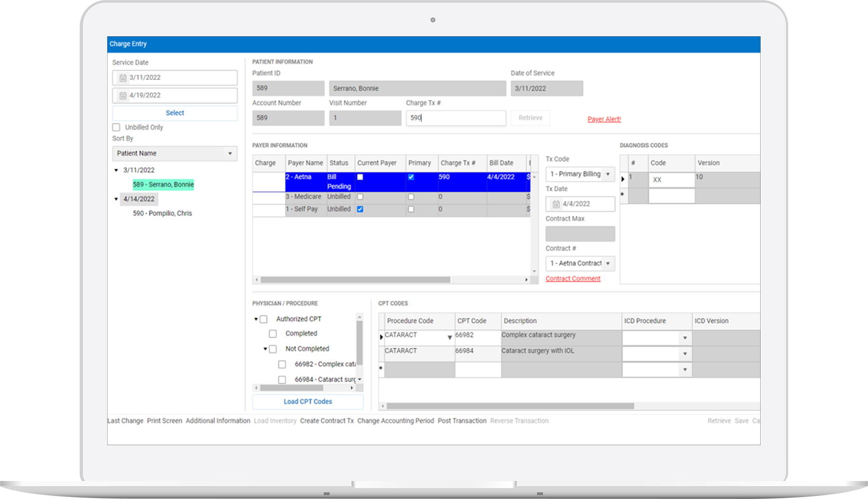868x499 pixels.
Task: Click procedure tree scroll up arrow
Action: [359, 317]
